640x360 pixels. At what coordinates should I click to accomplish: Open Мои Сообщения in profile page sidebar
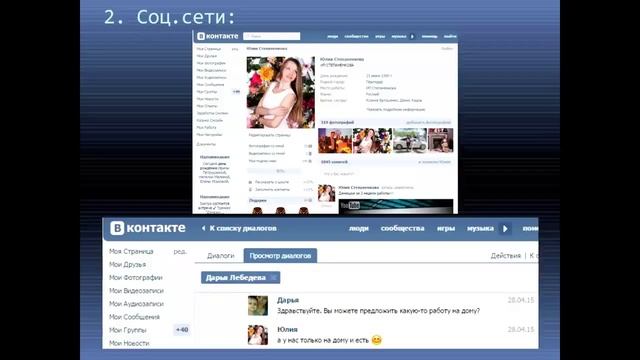tap(210, 84)
